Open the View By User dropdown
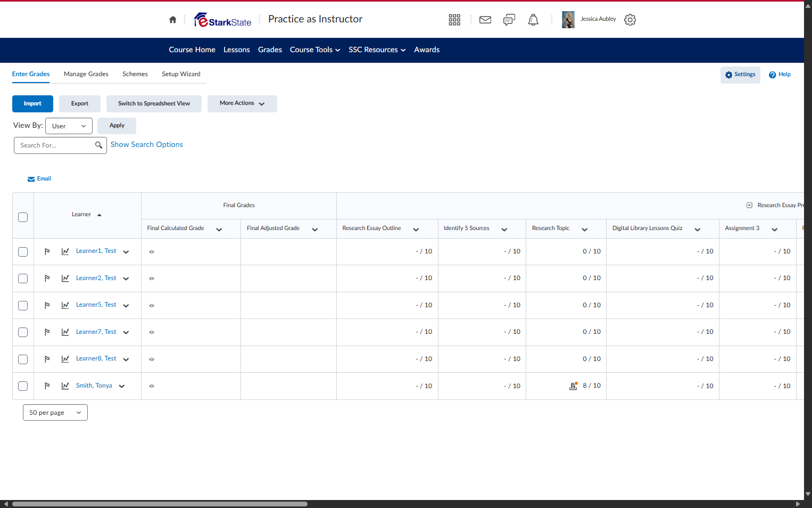812x508 pixels. click(x=69, y=126)
